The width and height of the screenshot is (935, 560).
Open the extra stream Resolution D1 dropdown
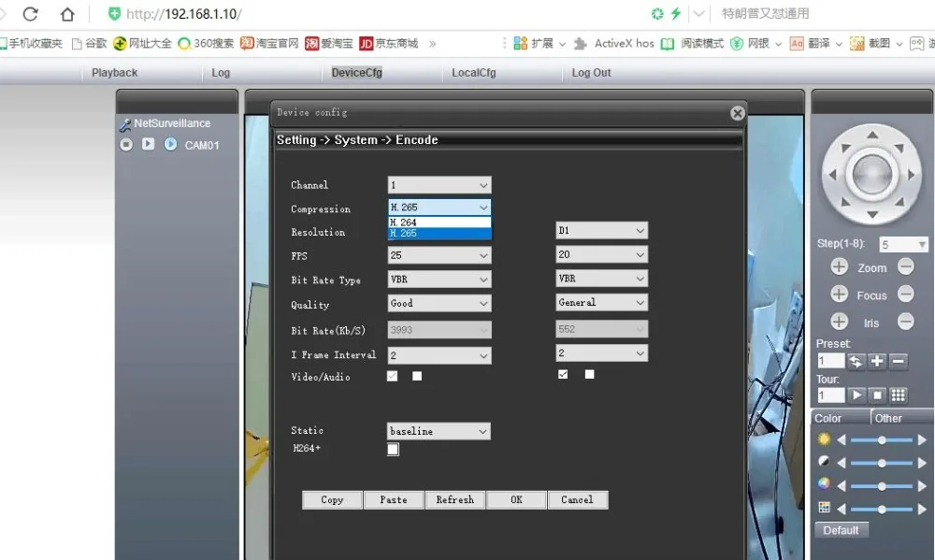(601, 230)
